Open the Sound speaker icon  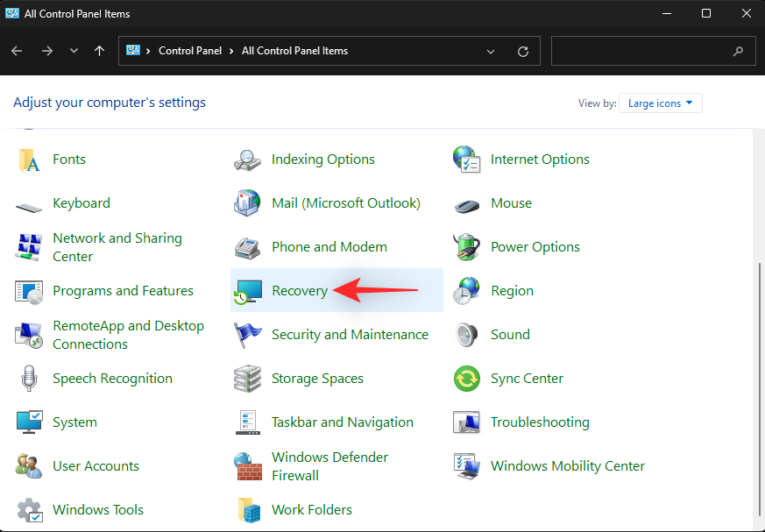[466, 335]
